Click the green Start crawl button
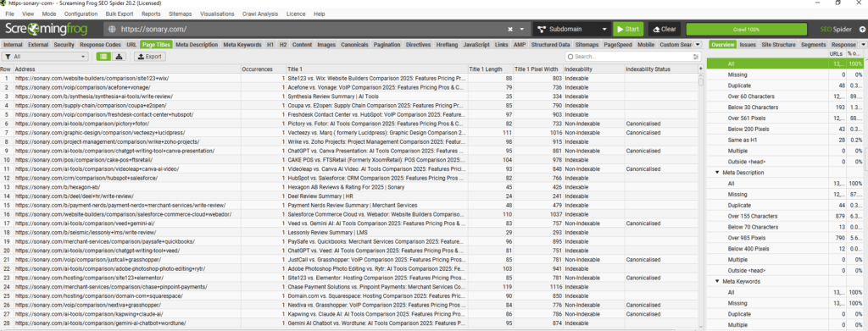The image size is (868, 331). click(x=628, y=30)
